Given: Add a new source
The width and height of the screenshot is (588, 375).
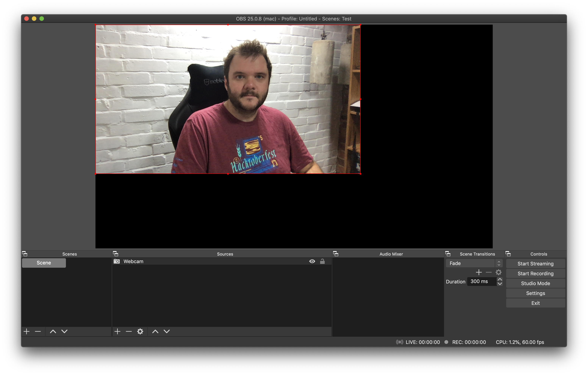Looking at the screenshot, I should [117, 331].
